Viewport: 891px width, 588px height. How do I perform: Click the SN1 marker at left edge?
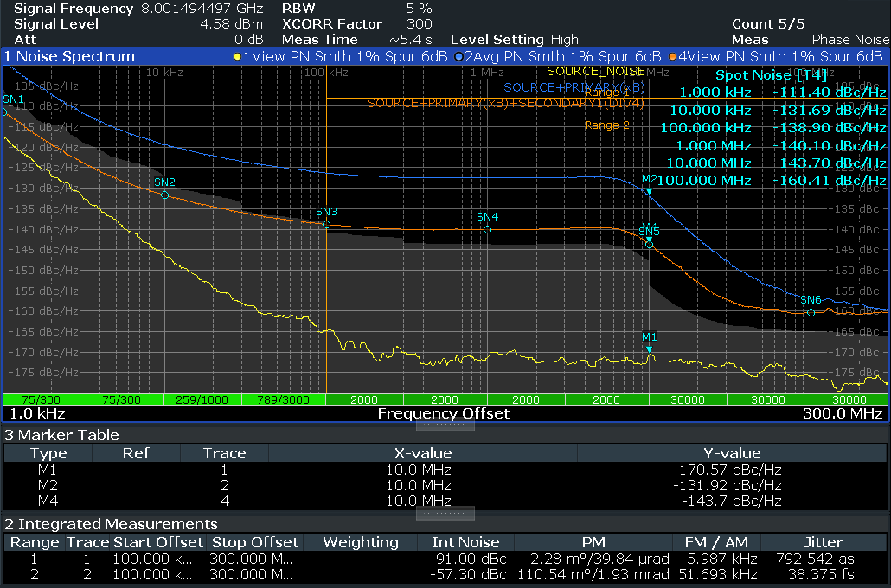point(14,100)
